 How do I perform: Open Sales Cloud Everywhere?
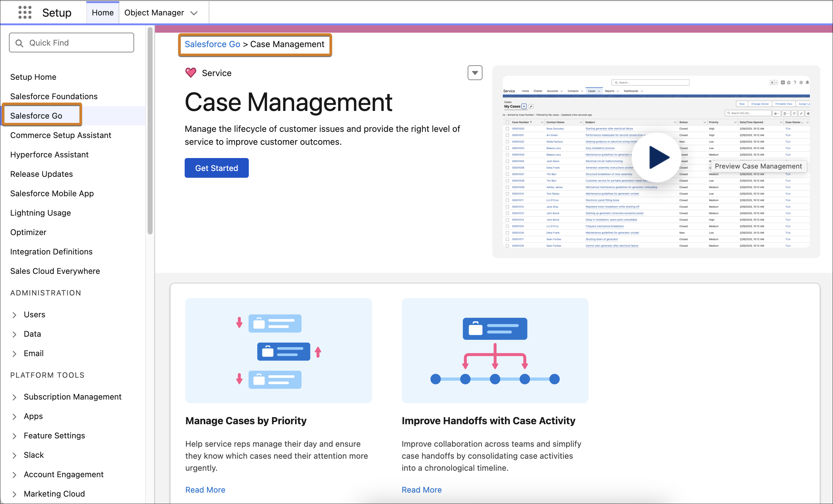[x=55, y=271]
